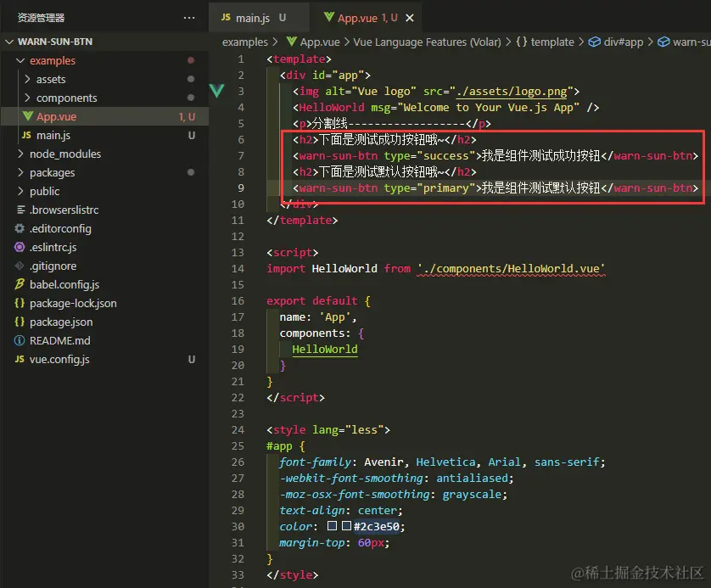This screenshot has height=588, width=711.
Task: Collapse the examples folder
Action: pyautogui.click(x=20, y=60)
